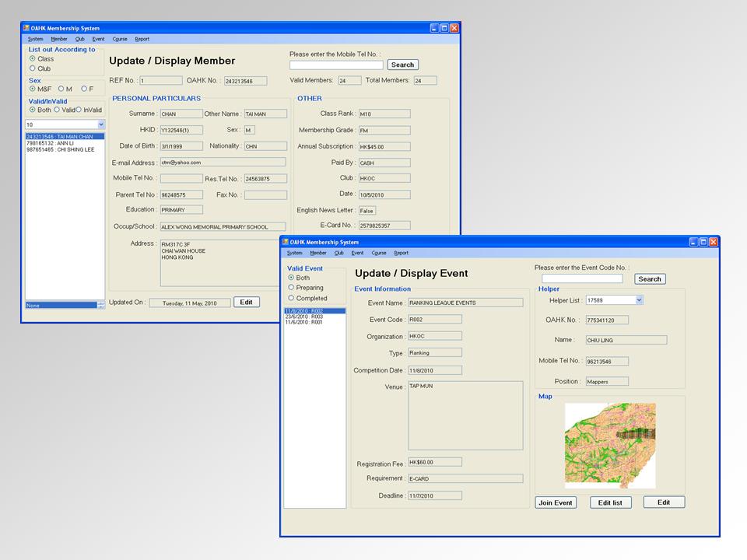747x560 pixels.
Task: Click Search beside the Mobile Tel No. field
Action: pos(402,65)
